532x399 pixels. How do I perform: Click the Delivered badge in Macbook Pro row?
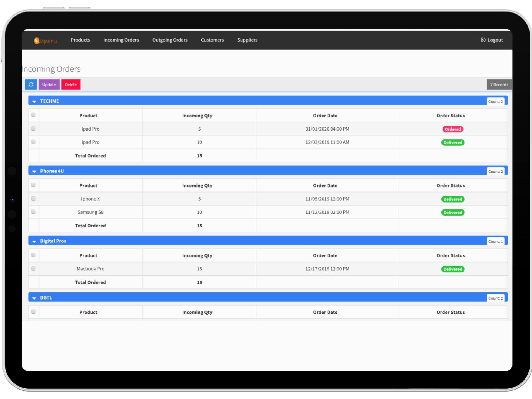453,269
